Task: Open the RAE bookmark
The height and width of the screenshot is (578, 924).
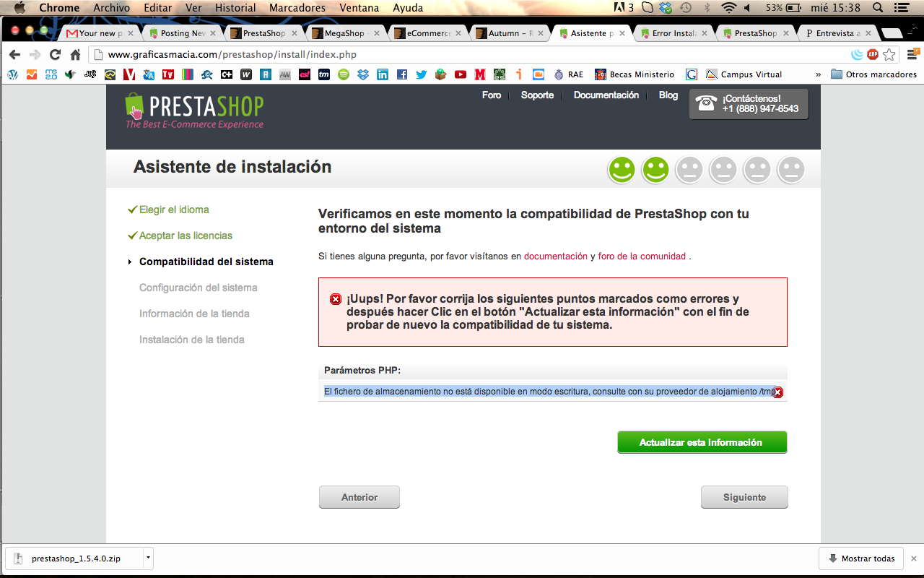Action: (x=568, y=74)
